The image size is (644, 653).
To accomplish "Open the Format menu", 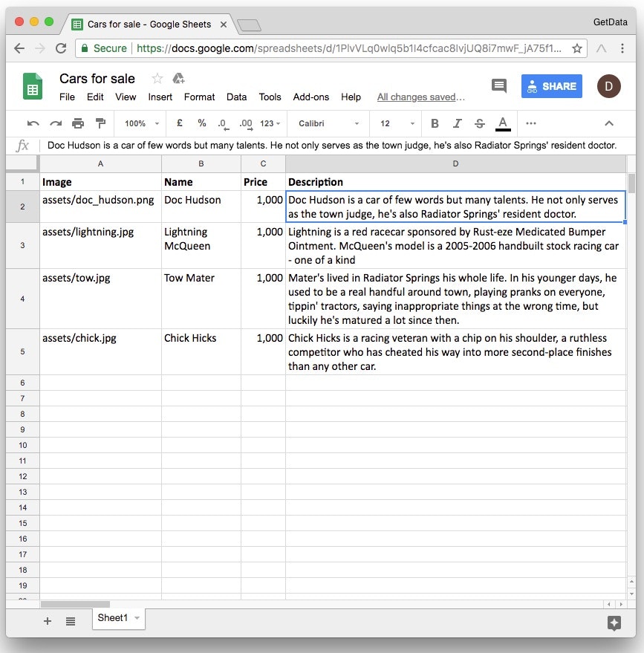I will [199, 97].
